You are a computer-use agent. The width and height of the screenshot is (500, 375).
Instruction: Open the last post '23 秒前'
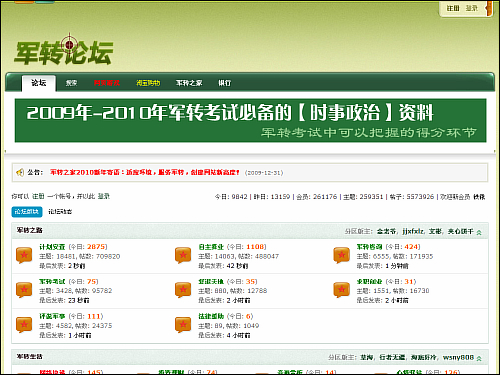click(x=79, y=301)
